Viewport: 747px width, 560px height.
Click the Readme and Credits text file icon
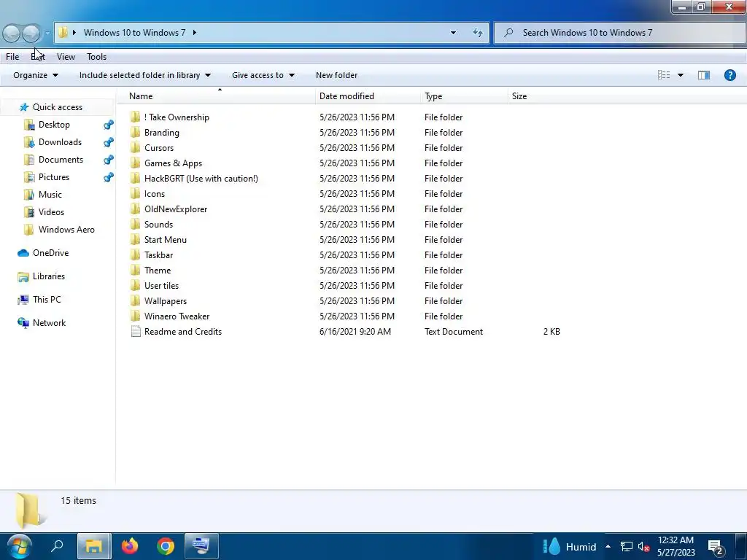[136, 332]
